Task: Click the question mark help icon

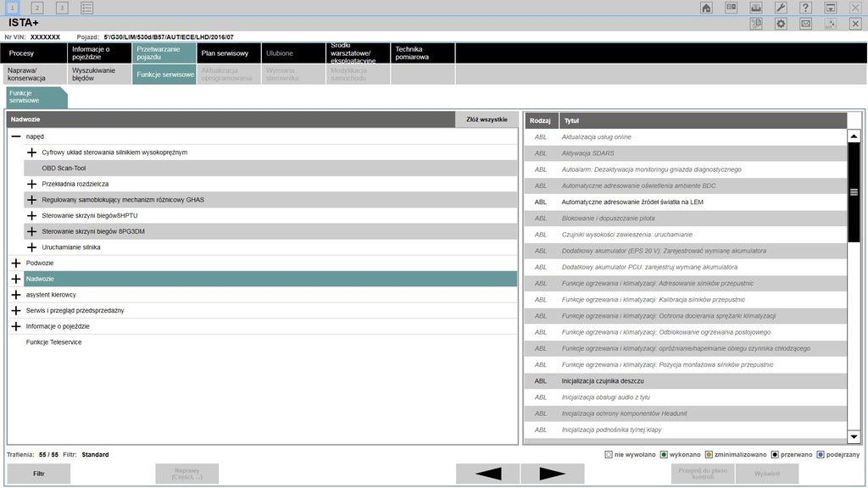Action: point(806,8)
